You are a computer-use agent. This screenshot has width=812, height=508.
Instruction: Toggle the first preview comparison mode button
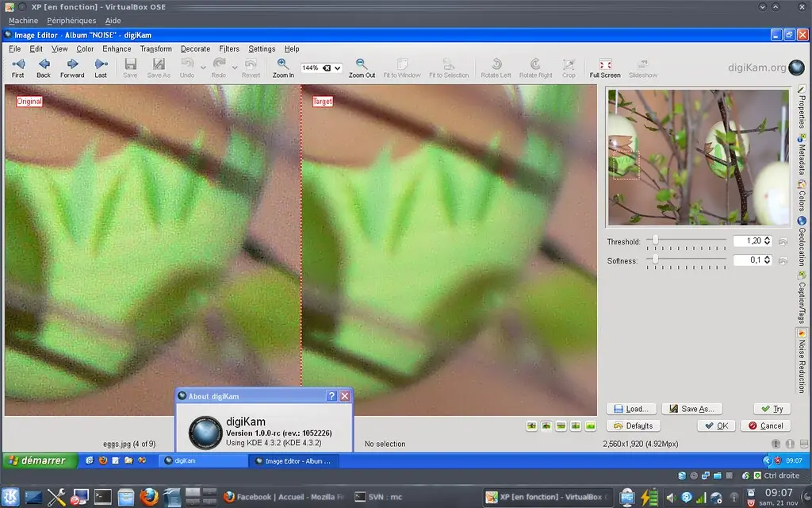pos(531,426)
